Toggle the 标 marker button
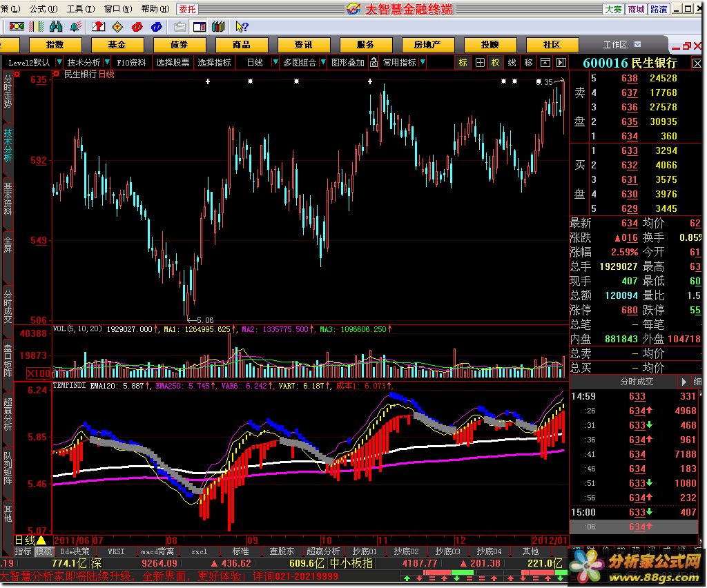The image size is (707, 588). point(463,63)
